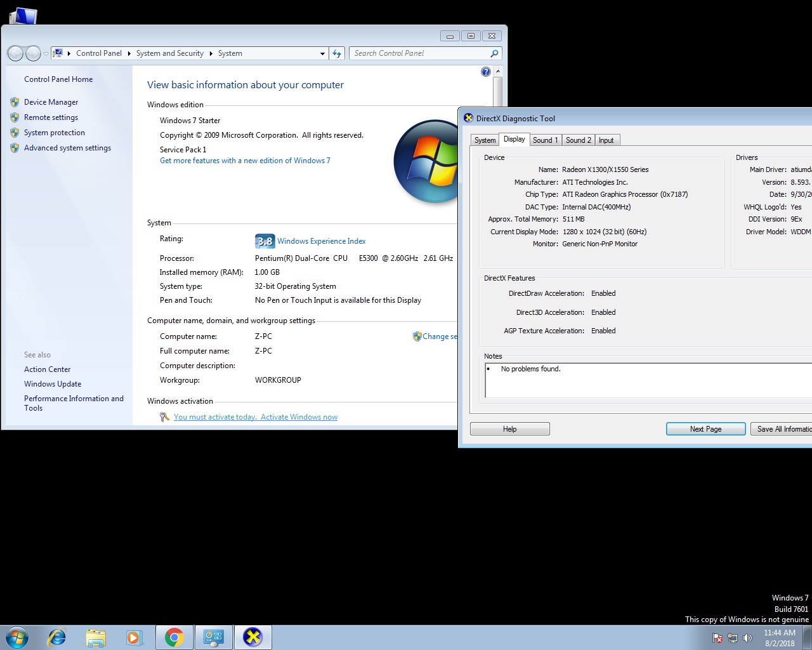
Task: Click the volume speaker tray icon
Action: 747,638
